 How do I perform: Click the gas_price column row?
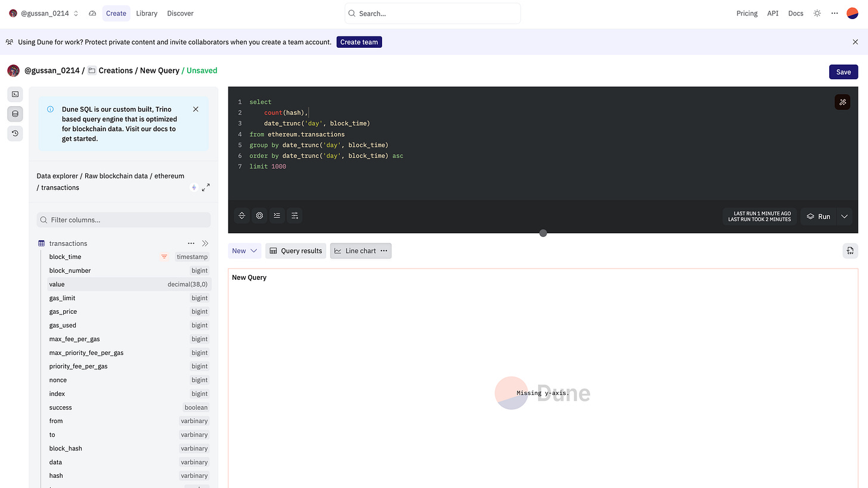[x=129, y=312]
